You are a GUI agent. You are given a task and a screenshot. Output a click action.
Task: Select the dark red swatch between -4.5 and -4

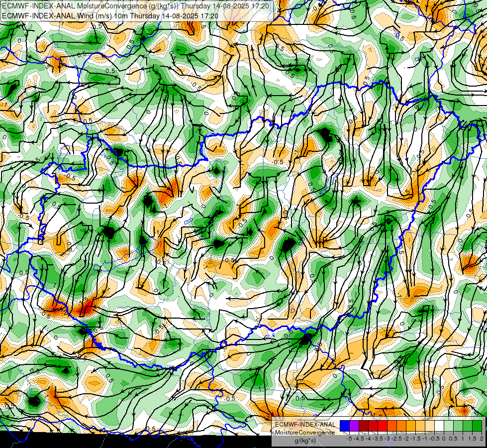364,426
